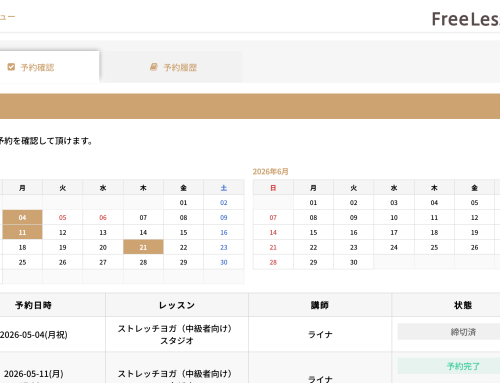Click May 13 in the calendar
Screen dimensions: 500x383
pyautogui.click(x=103, y=232)
